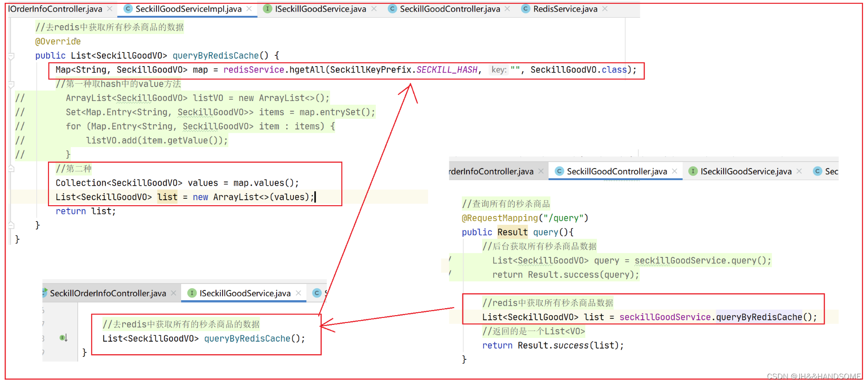This screenshot has width=868, height=384.
Task: Open top-pane ISeckillGoodService.java tab
Action: (x=320, y=9)
